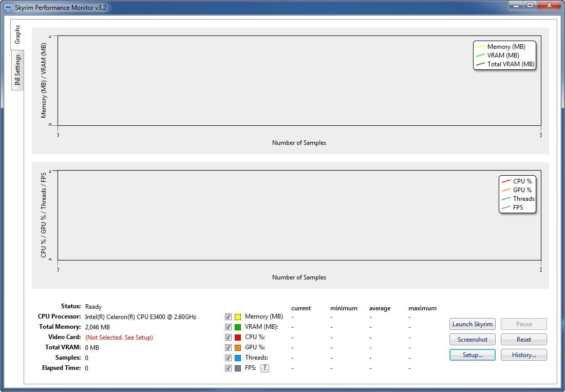Close the Skyrim Performance Monitor window
The height and width of the screenshot is (392, 565).
[x=550, y=6]
